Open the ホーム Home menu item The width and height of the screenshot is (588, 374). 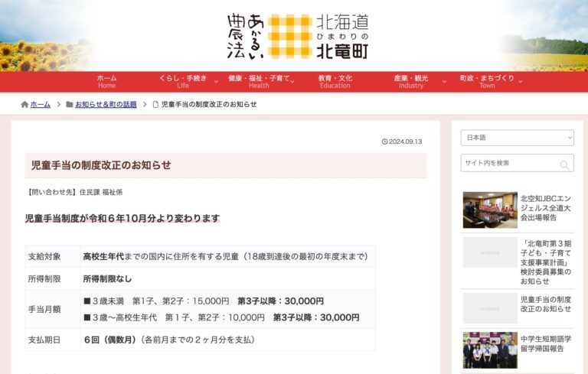[107, 81]
